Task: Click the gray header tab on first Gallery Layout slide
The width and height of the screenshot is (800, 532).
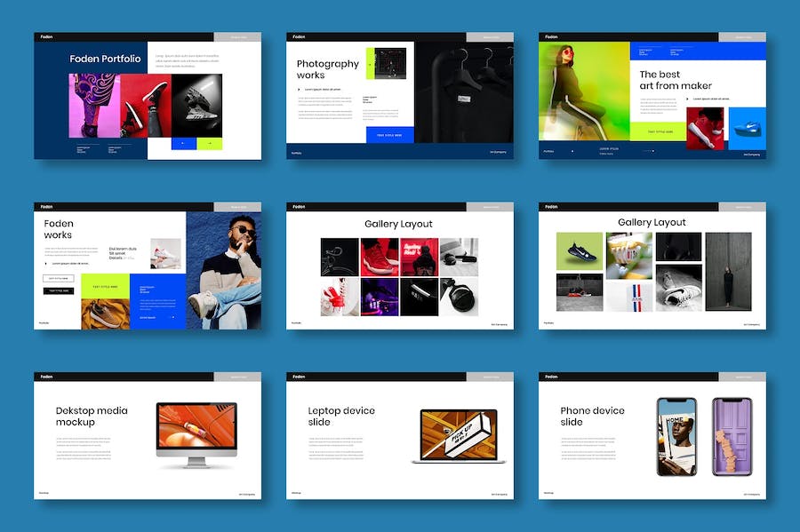Action: coord(491,207)
